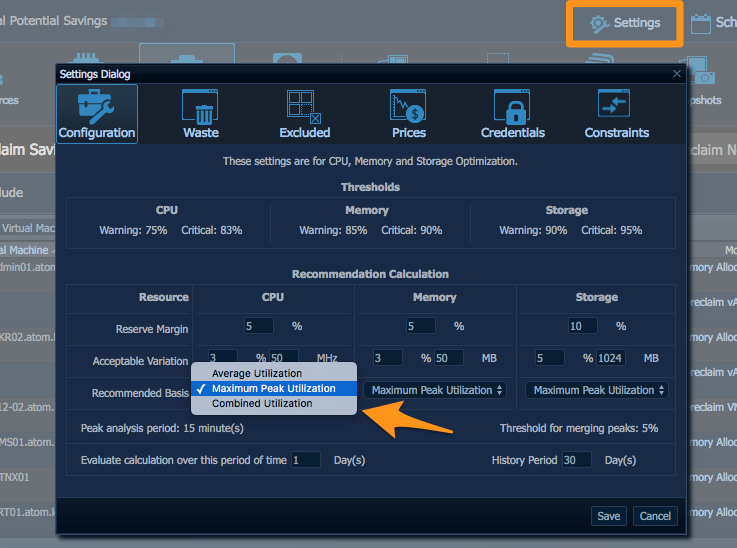The width and height of the screenshot is (737, 548).
Task: Click the evaluation period Day(s) field
Action: point(306,460)
